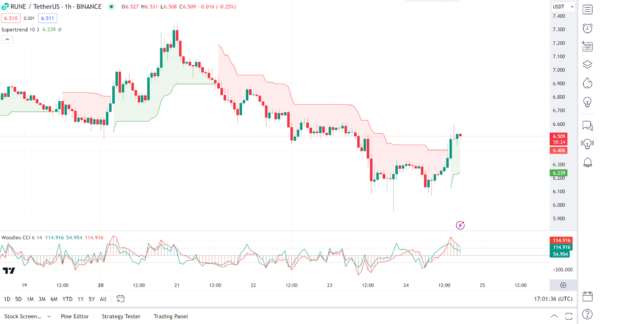Select the YTD time range

67,299
